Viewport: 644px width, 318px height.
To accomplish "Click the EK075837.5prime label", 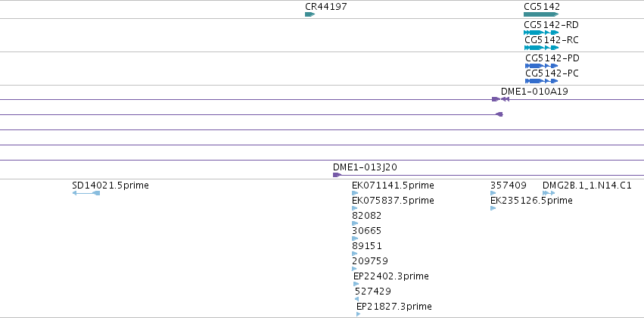I will pyautogui.click(x=393, y=201).
